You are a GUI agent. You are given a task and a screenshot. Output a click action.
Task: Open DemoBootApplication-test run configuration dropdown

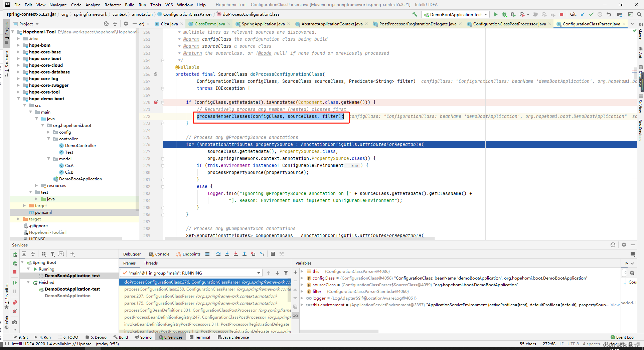(456, 14)
